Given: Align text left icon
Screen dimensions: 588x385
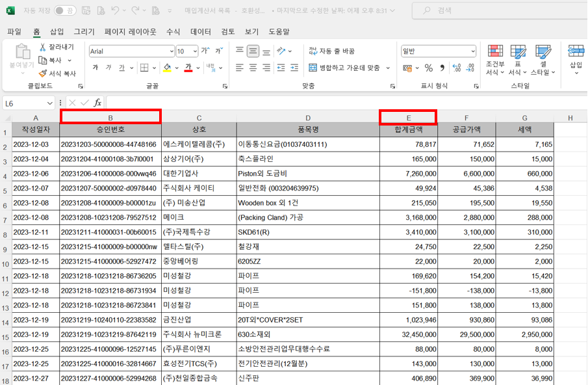Looking at the screenshot, I should click(x=240, y=68).
